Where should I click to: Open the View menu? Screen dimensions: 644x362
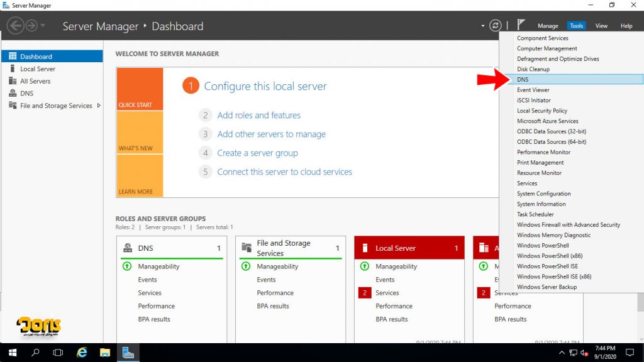[x=601, y=25]
